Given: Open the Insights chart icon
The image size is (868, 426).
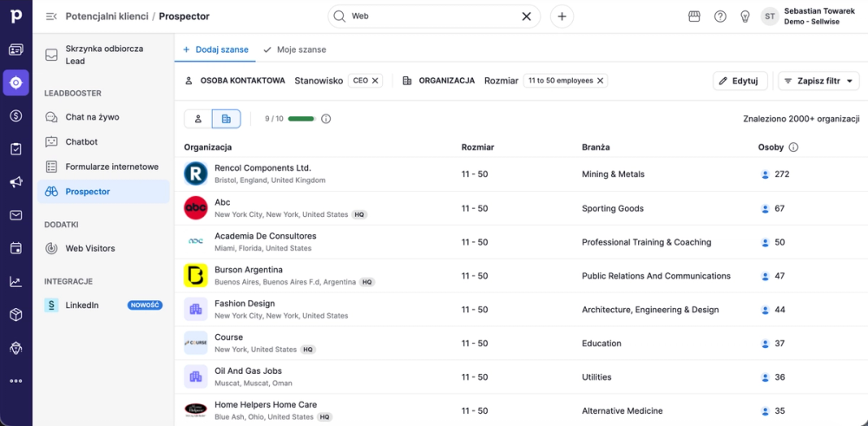Looking at the screenshot, I should point(16,282).
